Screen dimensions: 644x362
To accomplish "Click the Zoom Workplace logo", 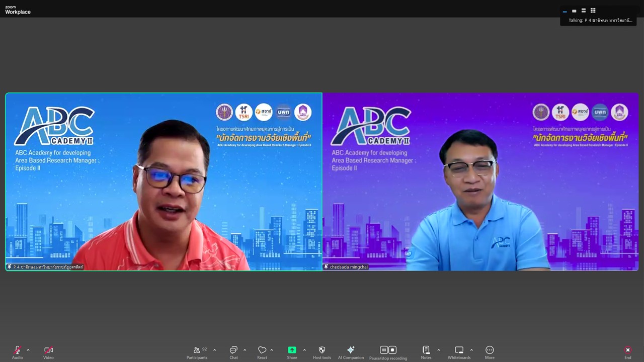I will pyautogui.click(x=18, y=10).
